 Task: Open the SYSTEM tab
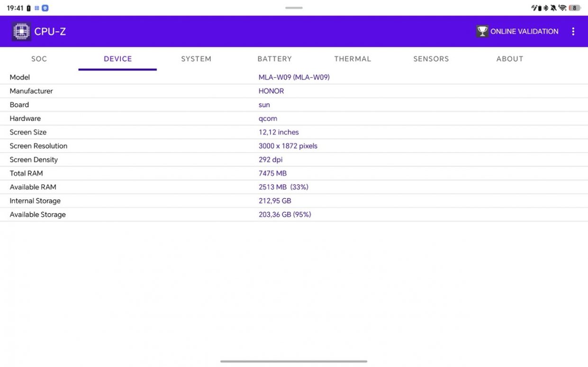(196, 59)
